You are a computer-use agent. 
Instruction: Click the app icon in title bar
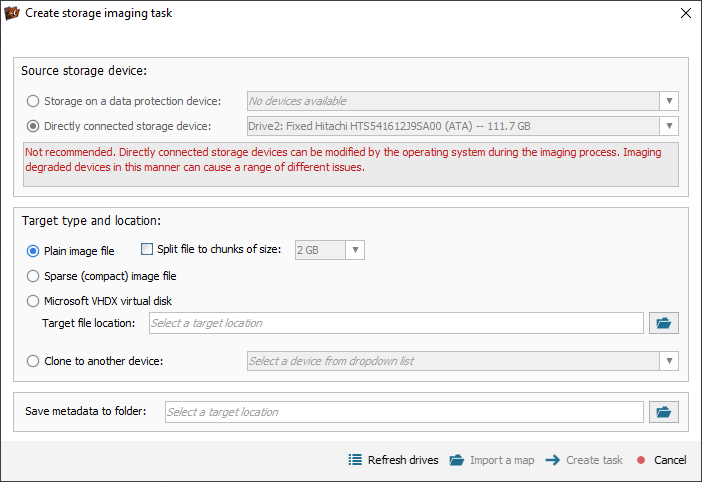pos(12,13)
